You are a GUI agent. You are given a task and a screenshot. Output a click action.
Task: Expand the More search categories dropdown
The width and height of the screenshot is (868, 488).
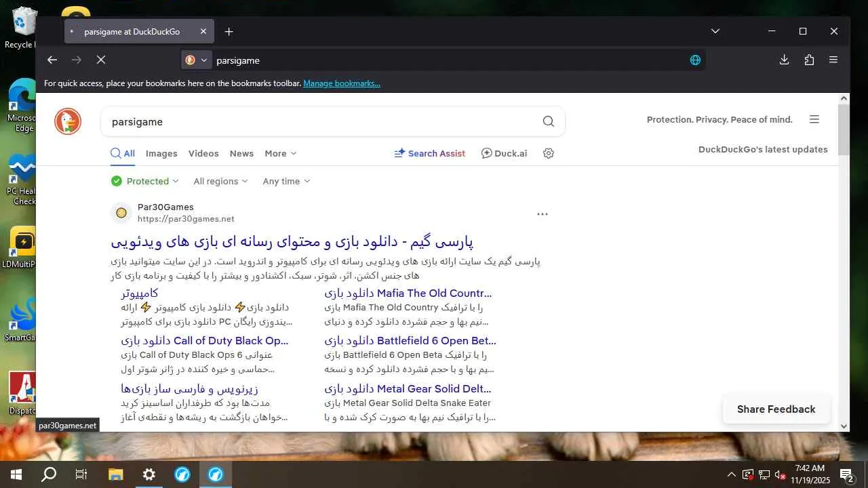pyautogui.click(x=281, y=153)
